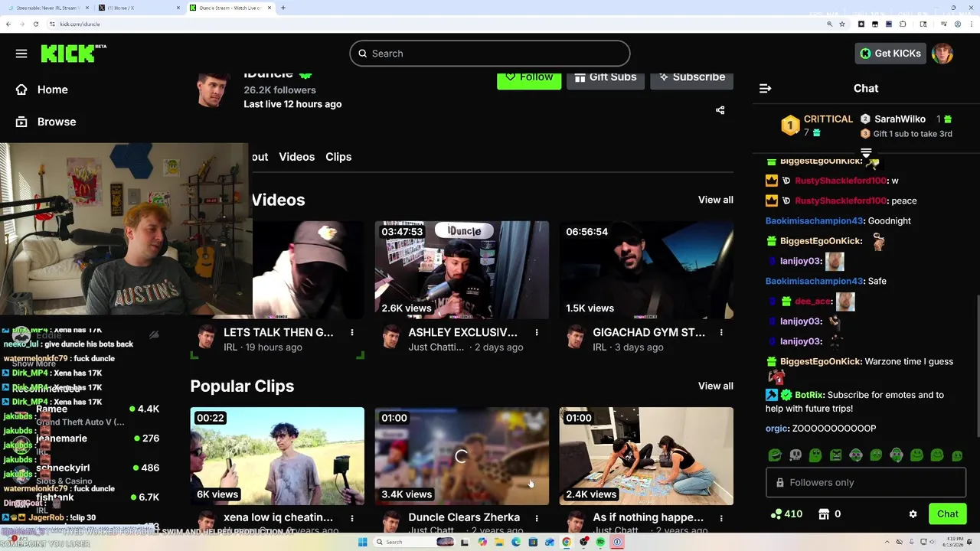Screen dimensions: 980x551
Task: Open Spotify from the taskbar
Action: (600, 542)
